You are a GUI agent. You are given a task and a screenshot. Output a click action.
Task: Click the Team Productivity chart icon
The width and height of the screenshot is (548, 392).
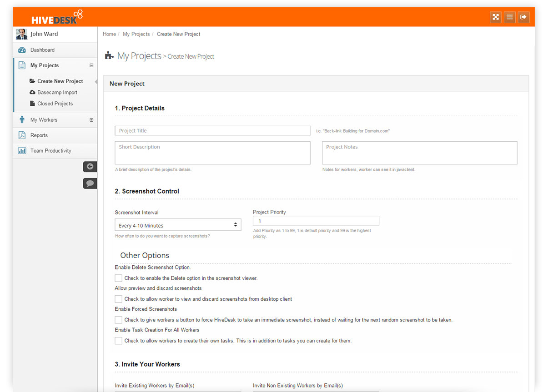click(x=22, y=151)
